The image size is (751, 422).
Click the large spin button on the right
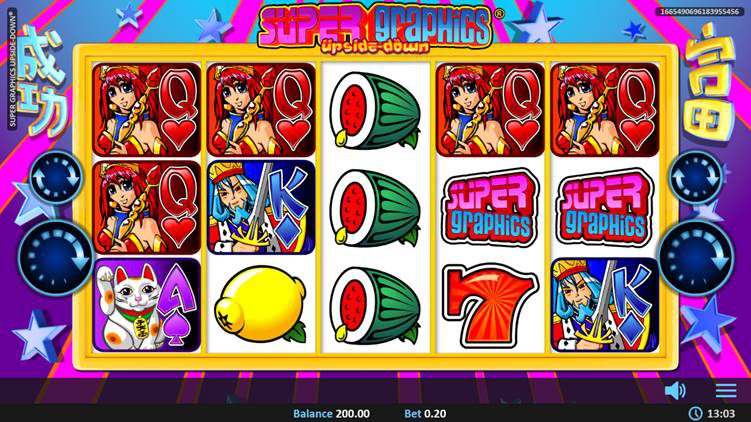[x=695, y=258]
